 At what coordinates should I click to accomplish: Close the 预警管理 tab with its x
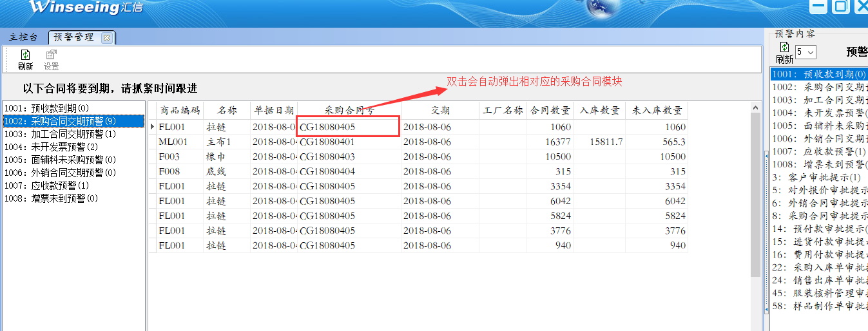106,37
